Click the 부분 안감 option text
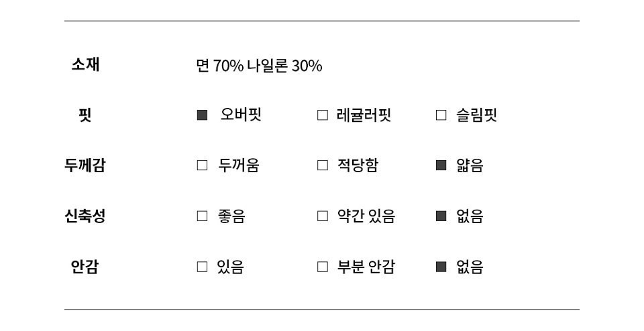The image size is (644, 331). (x=366, y=267)
